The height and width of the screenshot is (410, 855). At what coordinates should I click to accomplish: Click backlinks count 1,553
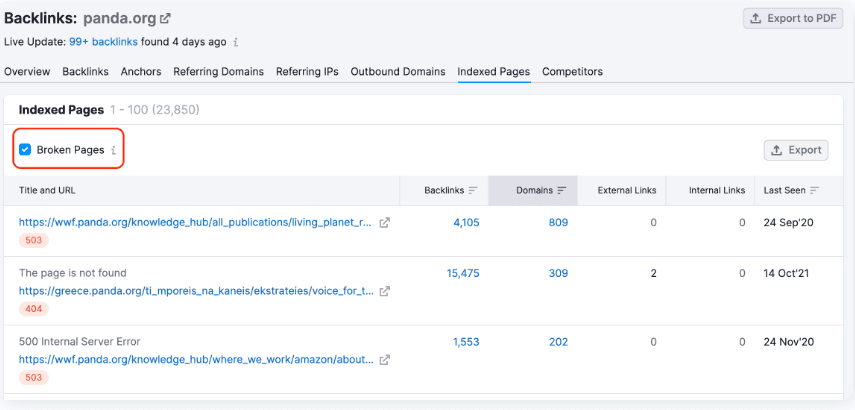click(466, 342)
